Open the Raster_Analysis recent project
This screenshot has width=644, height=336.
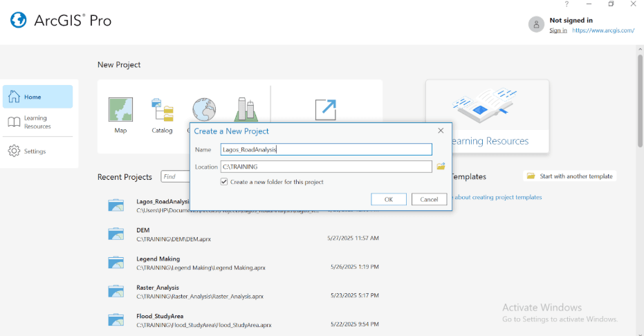pos(158,288)
